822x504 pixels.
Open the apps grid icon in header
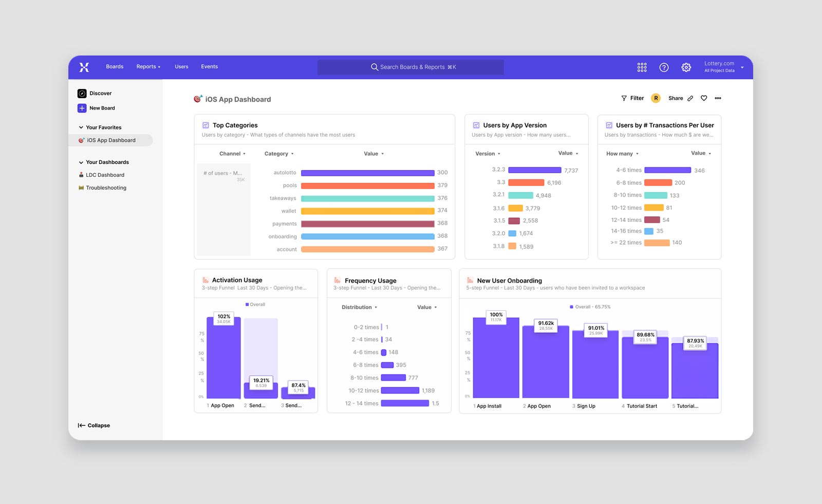(642, 67)
